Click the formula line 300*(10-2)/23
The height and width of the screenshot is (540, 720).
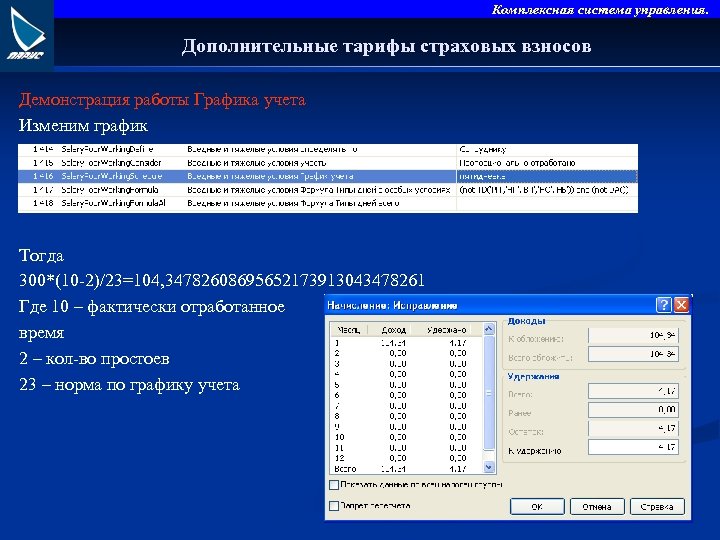click(221, 280)
